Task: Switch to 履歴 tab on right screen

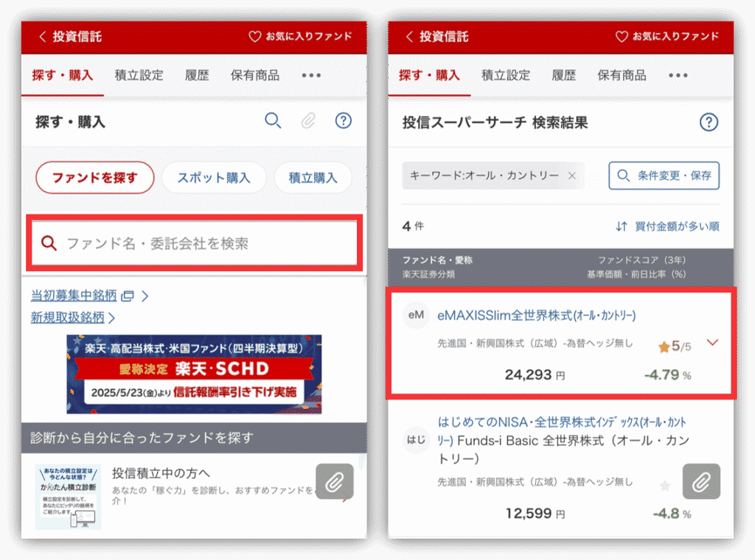Action: [x=564, y=76]
